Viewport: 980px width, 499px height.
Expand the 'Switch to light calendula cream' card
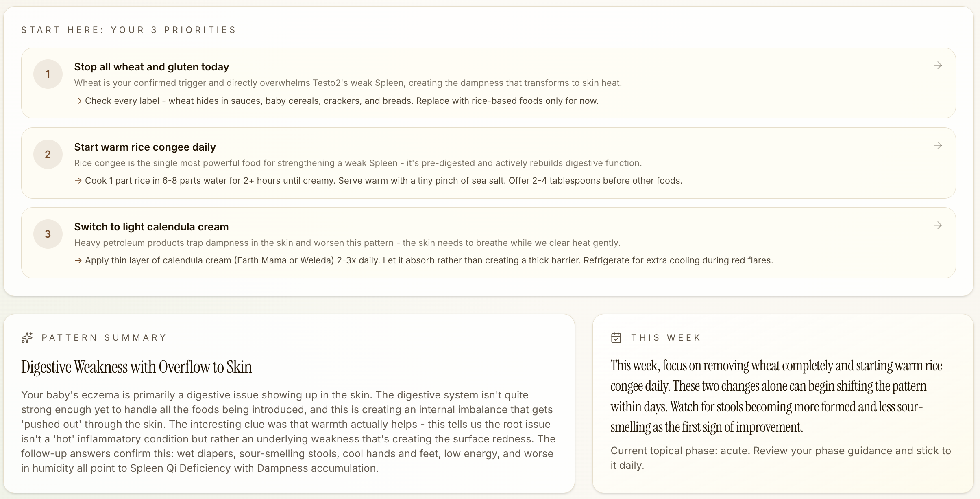point(151,227)
